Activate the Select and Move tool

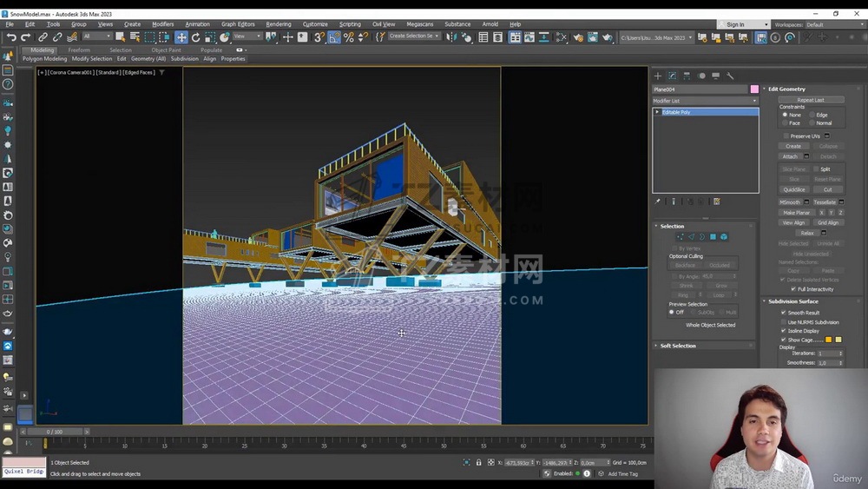click(x=181, y=37)
